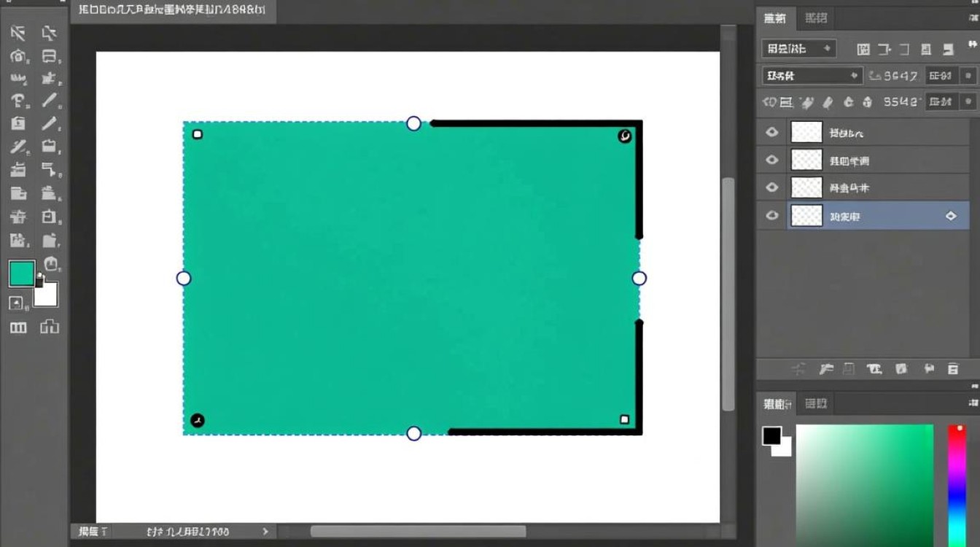Click the circular mask icon beside foreground swatch

tap(50, 264)
